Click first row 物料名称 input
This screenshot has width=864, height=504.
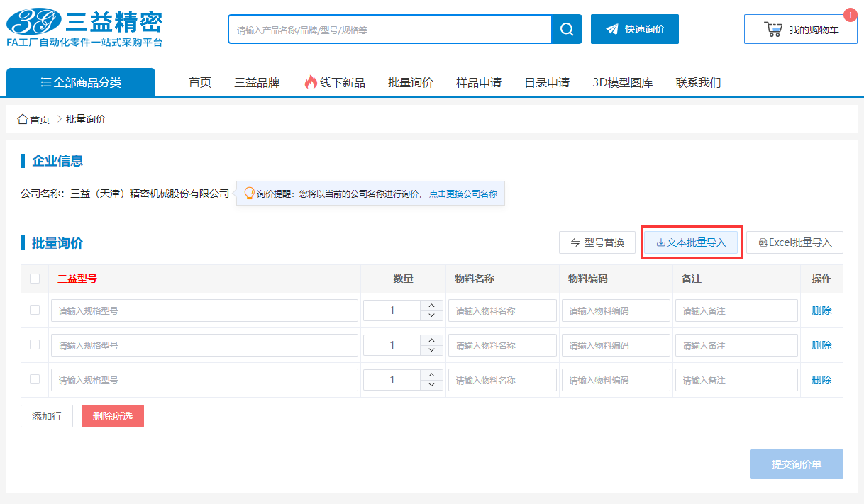click(x=502, y=310)
